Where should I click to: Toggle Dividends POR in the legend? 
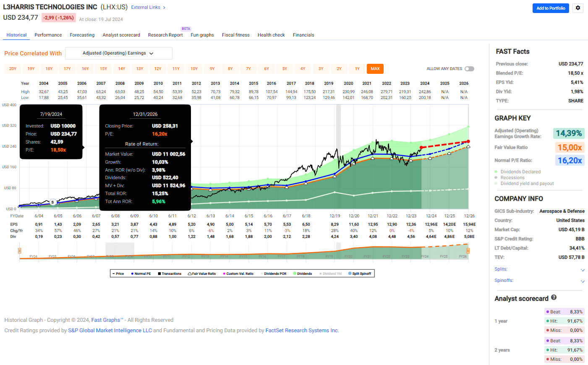click(x=274, y=274)
